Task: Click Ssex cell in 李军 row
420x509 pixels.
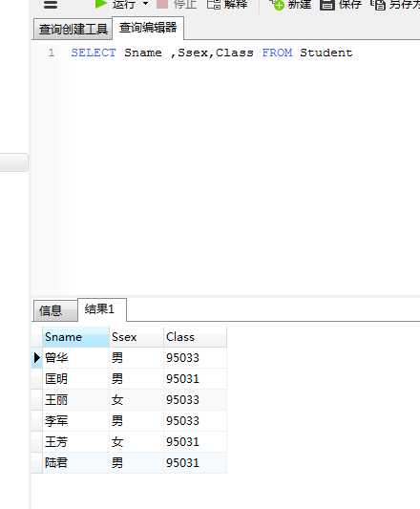Action: [136, 421]
